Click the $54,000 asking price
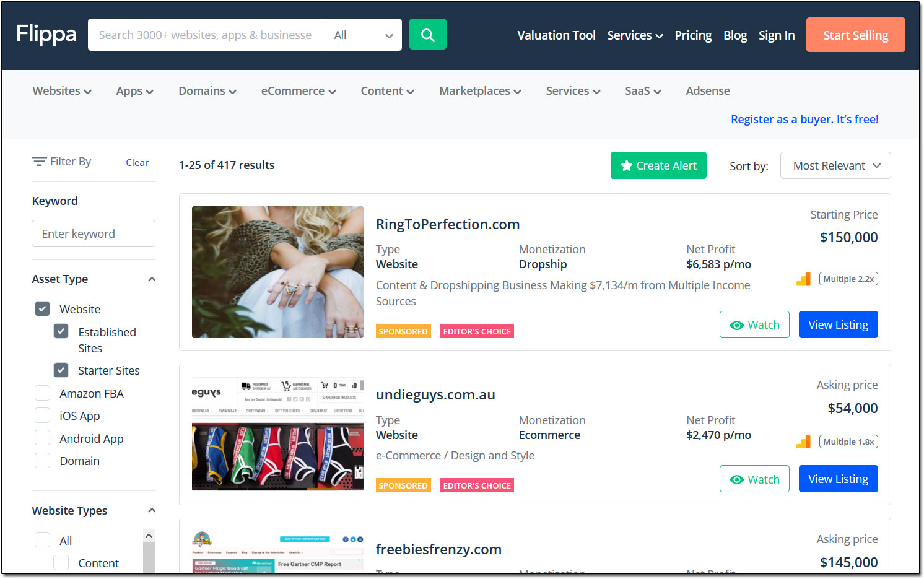Viewport: 924px width, 579px height. 853,408
